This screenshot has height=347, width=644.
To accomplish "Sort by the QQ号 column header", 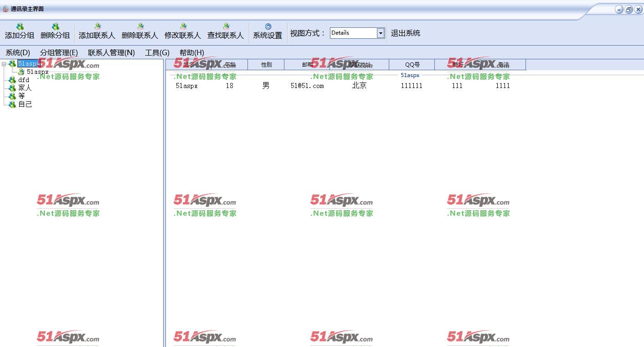I will tap(412, 65).
